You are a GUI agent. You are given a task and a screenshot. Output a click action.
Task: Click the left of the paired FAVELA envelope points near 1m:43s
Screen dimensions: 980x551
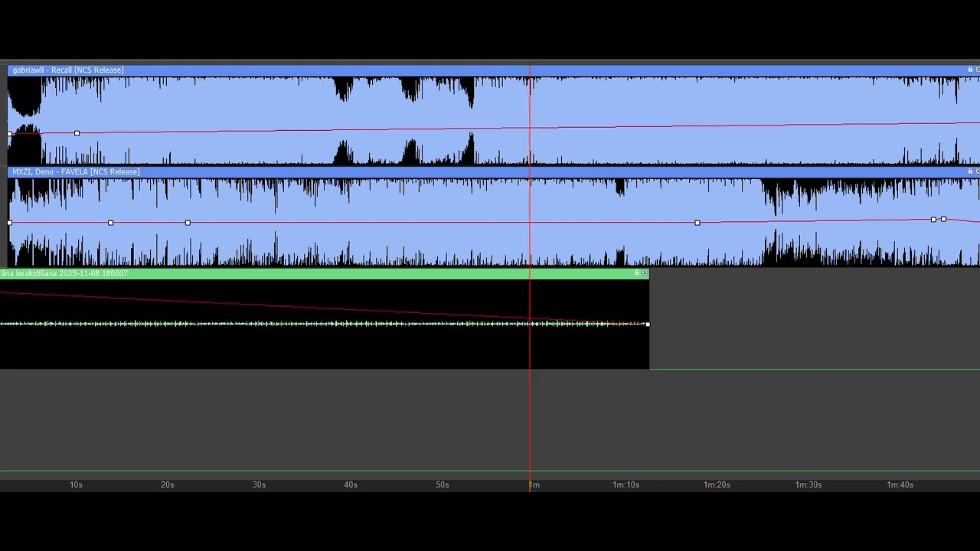click(933, 220)
